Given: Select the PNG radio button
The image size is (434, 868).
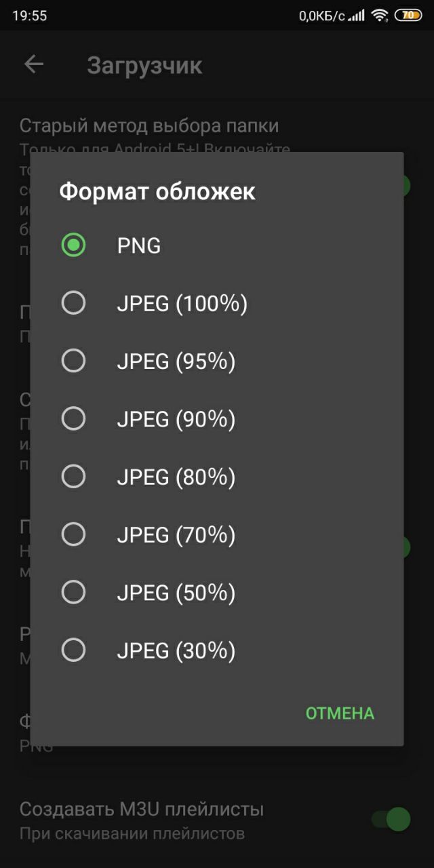Looking at the screenshot, I should point(73,245).
